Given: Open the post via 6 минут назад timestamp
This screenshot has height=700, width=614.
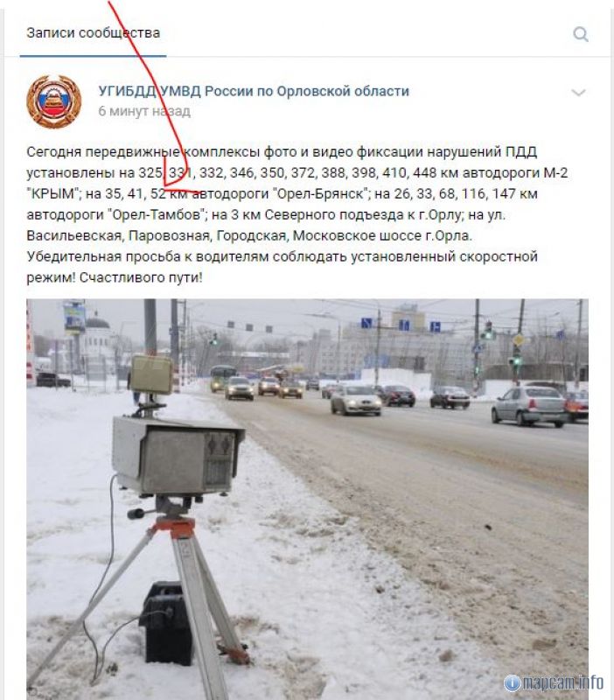Looking at the screenshot, I should pyautogui.click(x=144, y=111).
